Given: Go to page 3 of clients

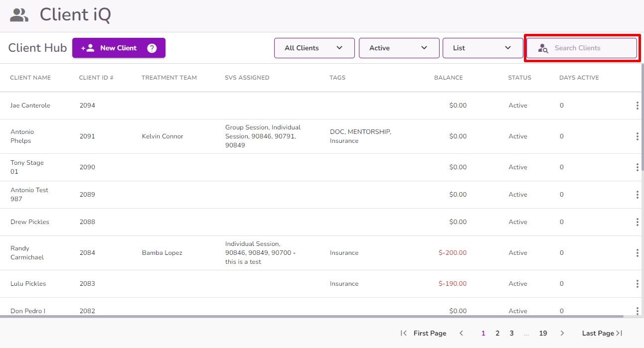Looking at the screenshot, I should click(x=511, y=333).
